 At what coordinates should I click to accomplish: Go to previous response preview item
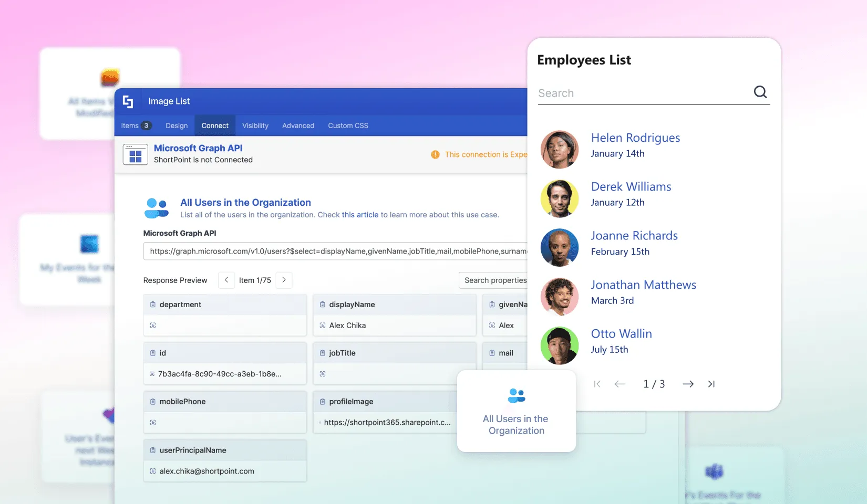(226, 280)
